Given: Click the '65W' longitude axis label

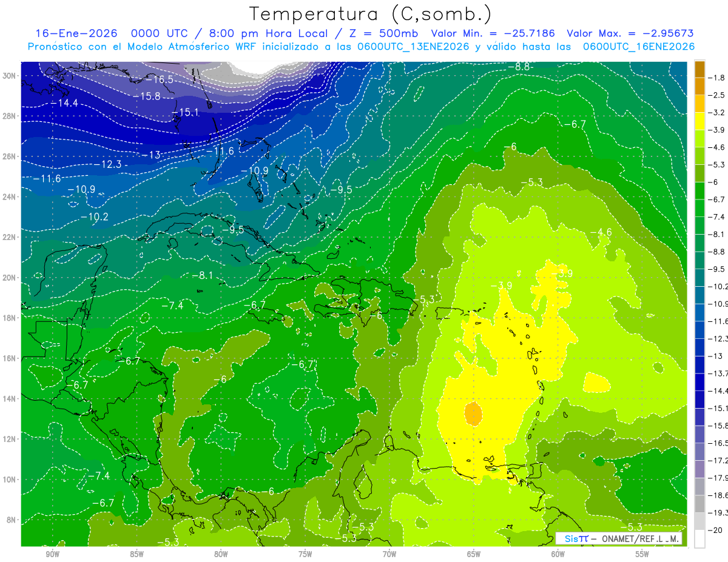Looking at the screenshot, I should [474, 554].
